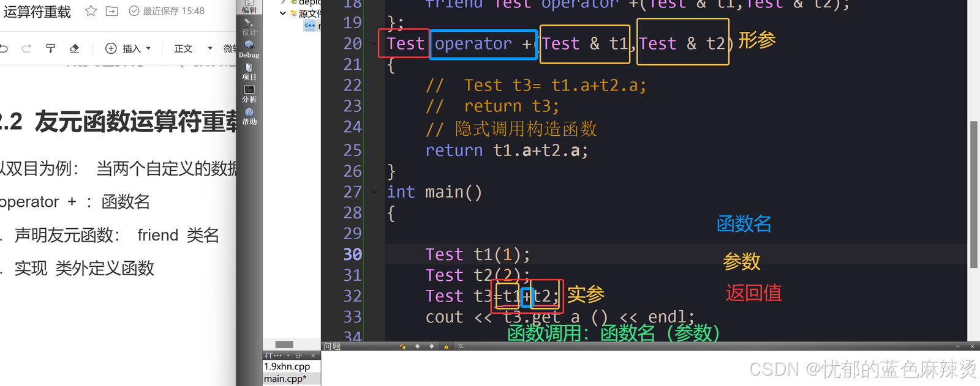Go to next issue in 问题 panel

(x=432, y=346)
